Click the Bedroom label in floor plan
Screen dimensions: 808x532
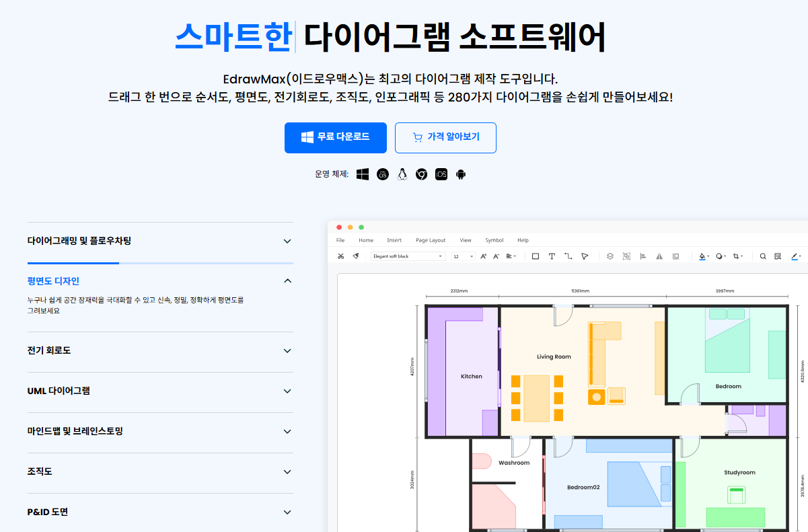coord(728,386)
